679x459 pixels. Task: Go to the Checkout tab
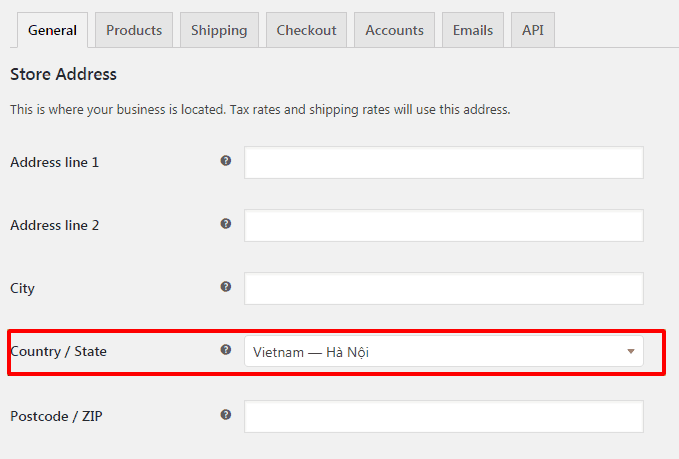tap(306, 30)
